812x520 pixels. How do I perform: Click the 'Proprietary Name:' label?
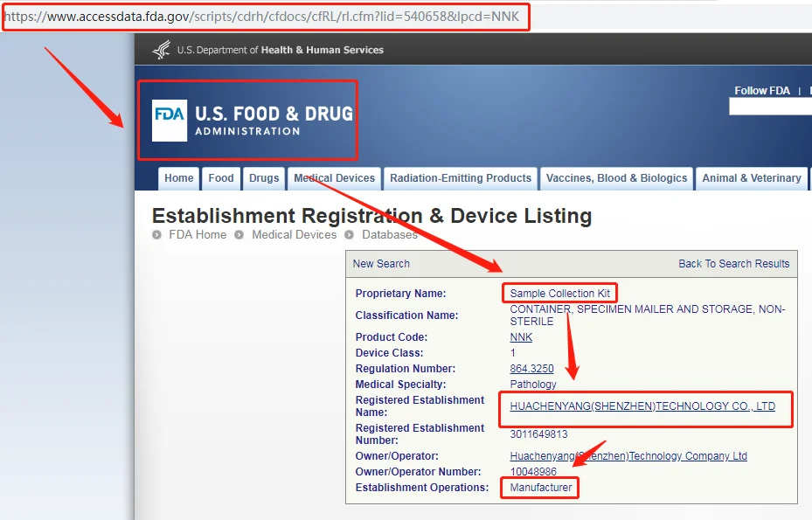point(400,293)
